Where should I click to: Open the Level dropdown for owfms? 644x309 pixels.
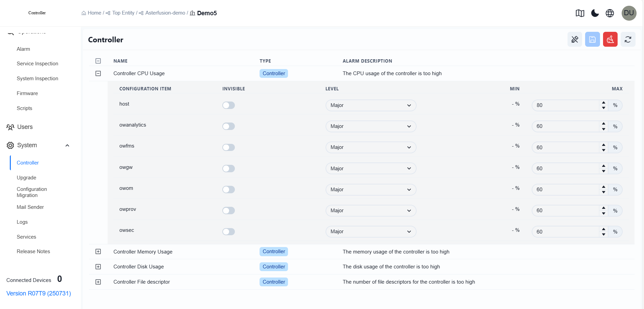click(371, 147)
